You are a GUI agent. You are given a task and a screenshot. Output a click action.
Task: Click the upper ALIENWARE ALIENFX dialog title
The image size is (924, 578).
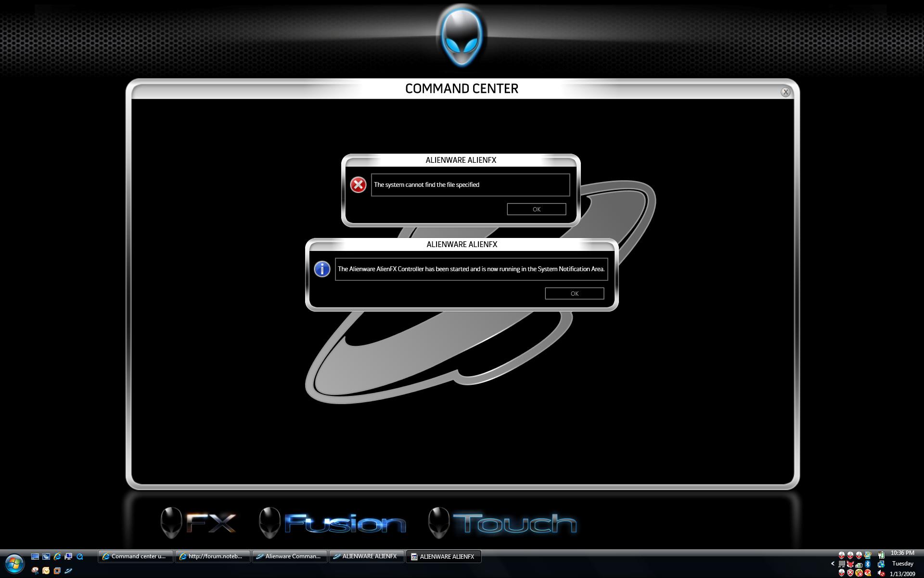[x=461, y=160]
